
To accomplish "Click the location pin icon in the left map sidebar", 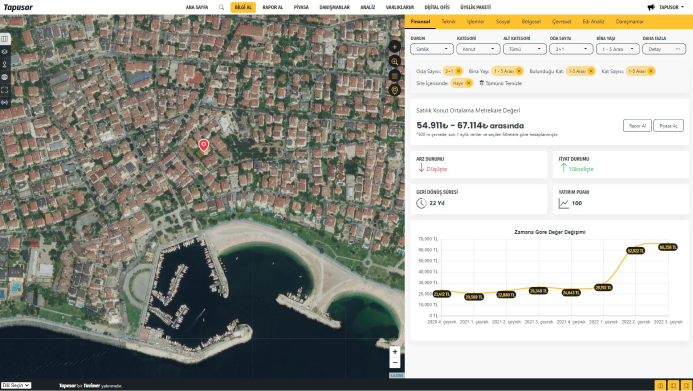I will point(4,65).
